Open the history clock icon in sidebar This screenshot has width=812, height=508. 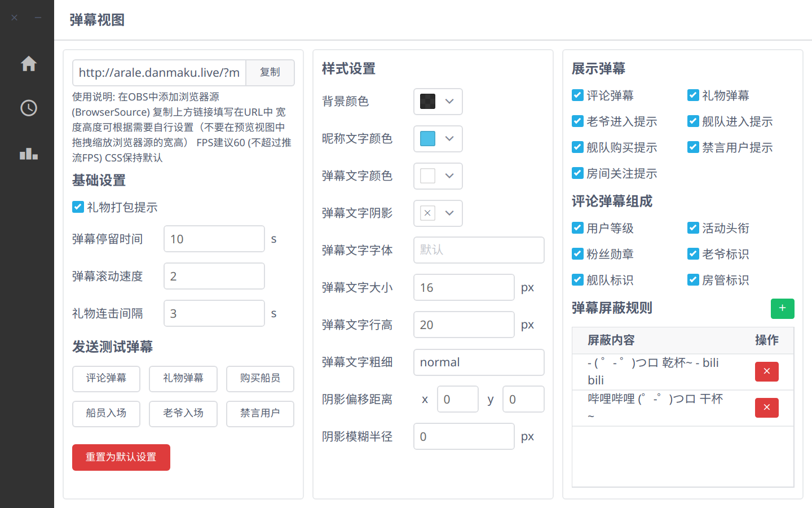[x=28, y=108]
